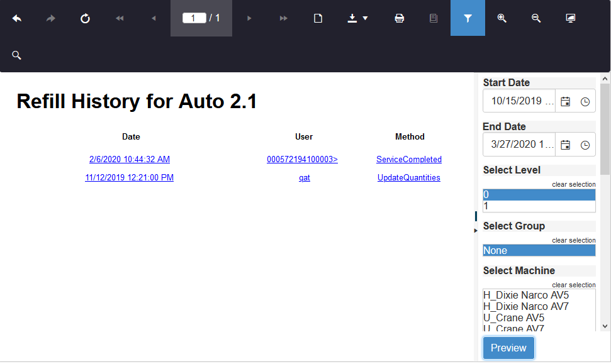
Task: Open End Date calendar picker
Action: 566,145
